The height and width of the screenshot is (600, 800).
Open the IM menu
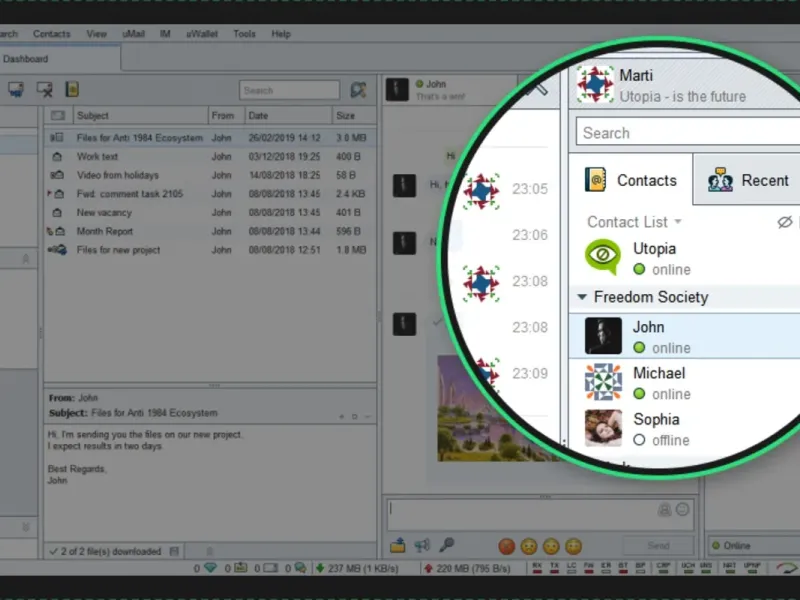[165, 34]
